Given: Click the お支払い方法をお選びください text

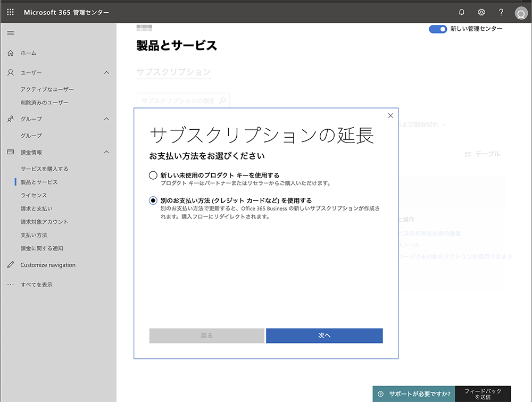Looking at the screenshot, I should [x=207, y=156].
